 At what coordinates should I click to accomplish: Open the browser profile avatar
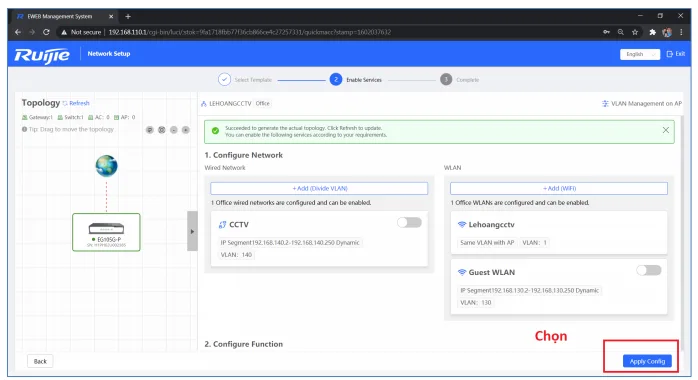[x=667, y=32]
